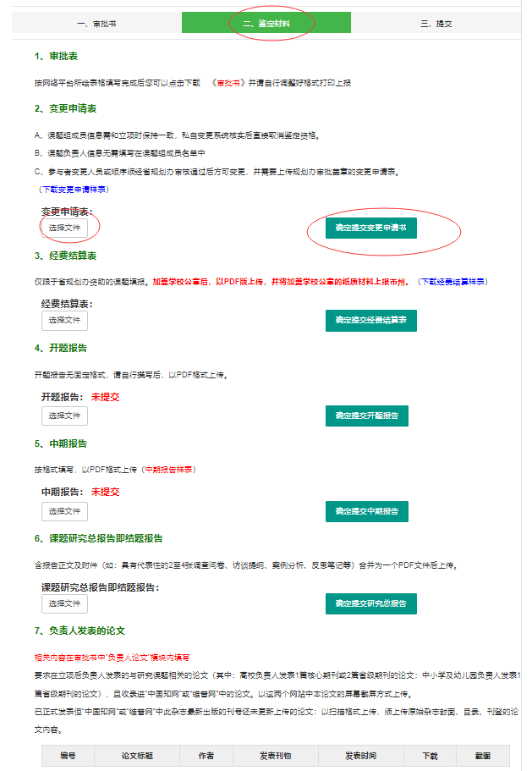Click the 论文标题 column header

[136, 755]
